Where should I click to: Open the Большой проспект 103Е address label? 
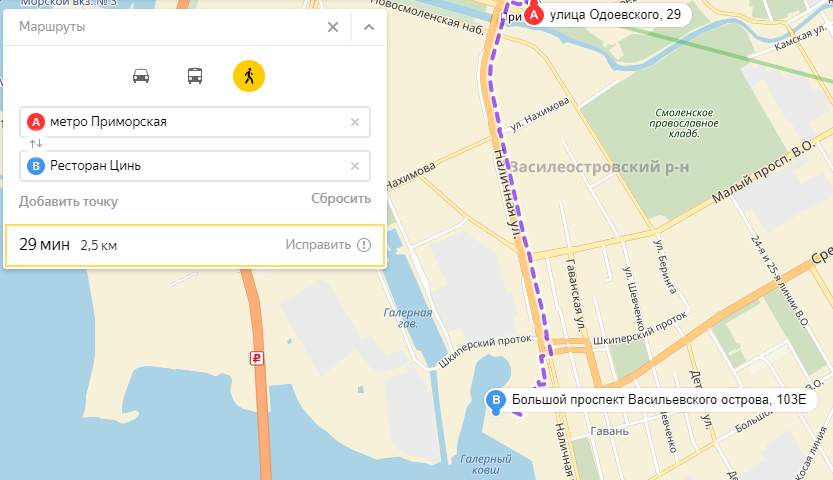coord(659,400)
